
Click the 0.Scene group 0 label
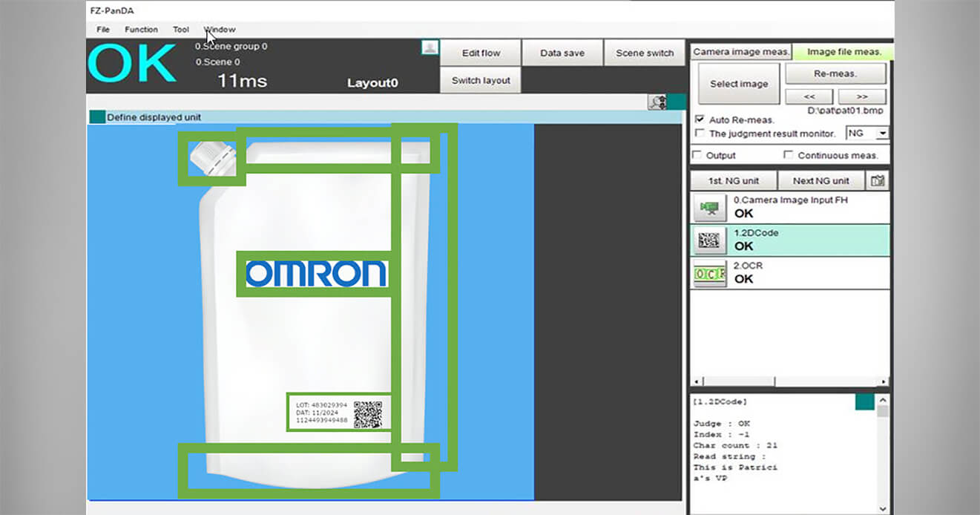(x=231, y=46)
